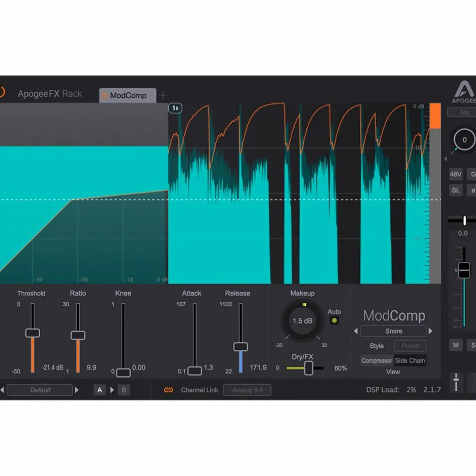
Task: Select Compressor view tab
Action: pyautogui.click(x=377, y=361)
